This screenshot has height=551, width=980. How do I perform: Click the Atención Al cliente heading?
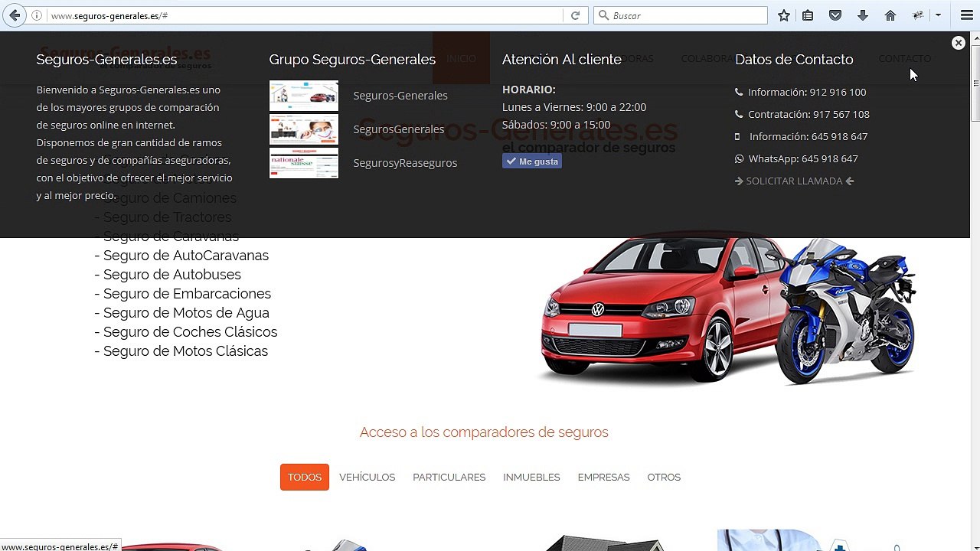coord(562,59)
